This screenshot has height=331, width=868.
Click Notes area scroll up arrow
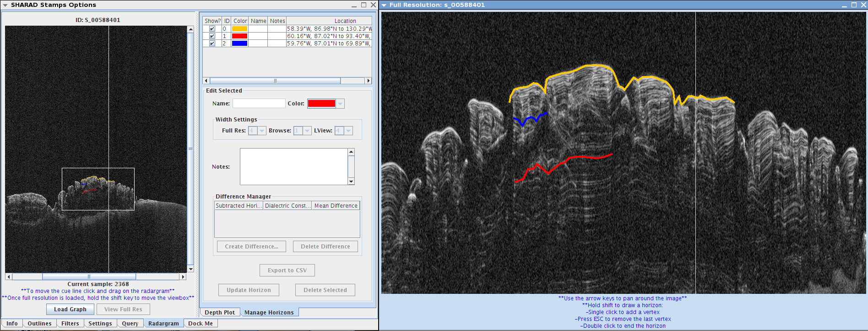(351, 152)
